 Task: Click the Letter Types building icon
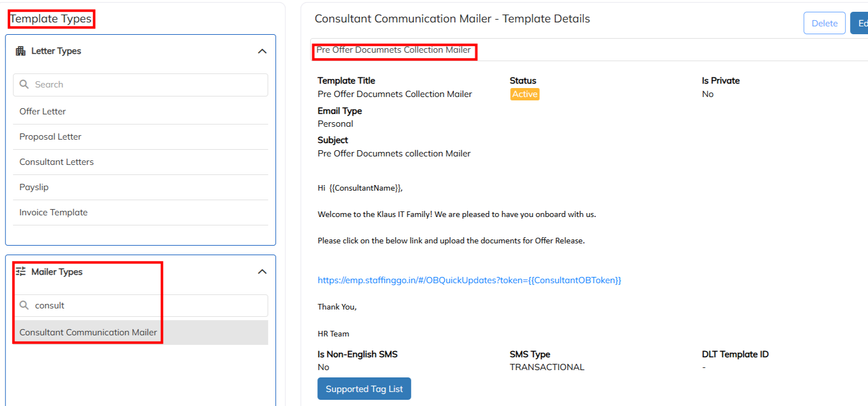click(x=21, y=51)
